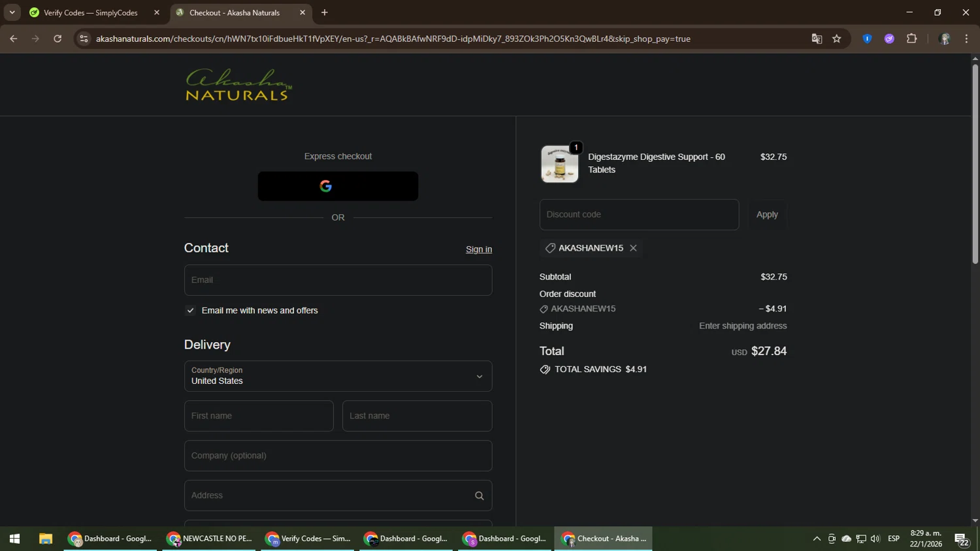This screenshot has width=980, height=551.
Task: Switch to NEWCASTLE NO PE... taskbar window
Action: (209, 539)
